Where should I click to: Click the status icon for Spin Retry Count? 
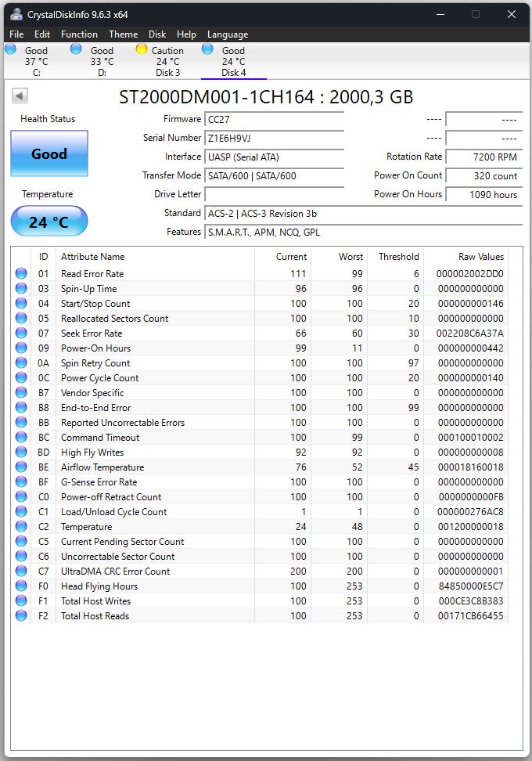click(x=21, y=363)
